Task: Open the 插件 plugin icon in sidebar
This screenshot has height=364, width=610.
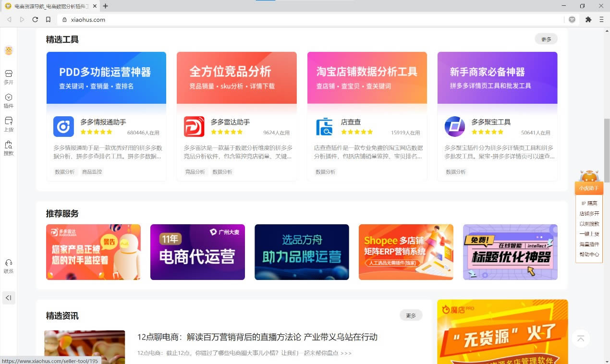Action: point(8,97)
